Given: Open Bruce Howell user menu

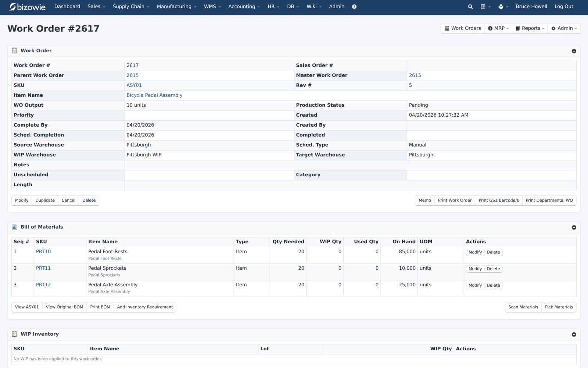Looking at the screenshot, I should [x=531, y=7].
